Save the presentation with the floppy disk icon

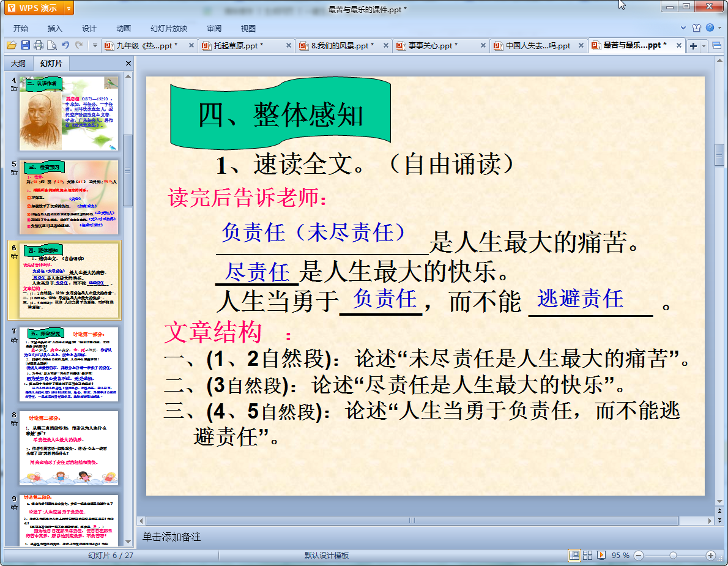(x=25, y=45)
